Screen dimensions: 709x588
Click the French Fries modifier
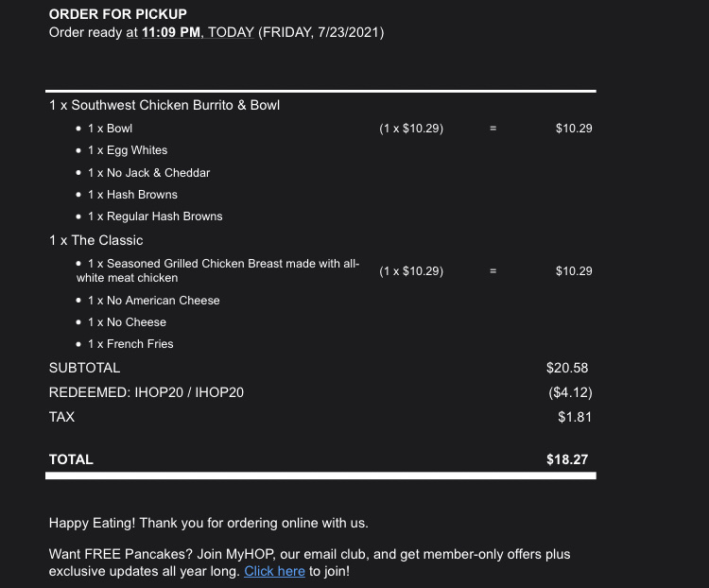(130, 344)
